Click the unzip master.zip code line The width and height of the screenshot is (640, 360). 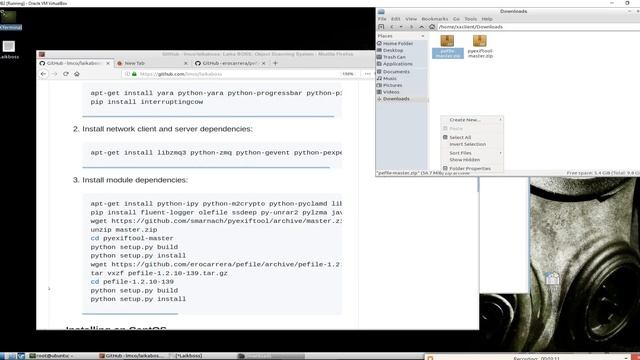click(124, 230)
